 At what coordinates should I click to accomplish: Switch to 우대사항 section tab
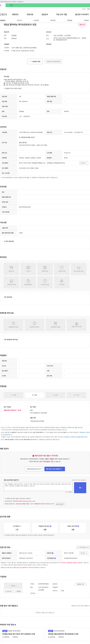(36, 20)
